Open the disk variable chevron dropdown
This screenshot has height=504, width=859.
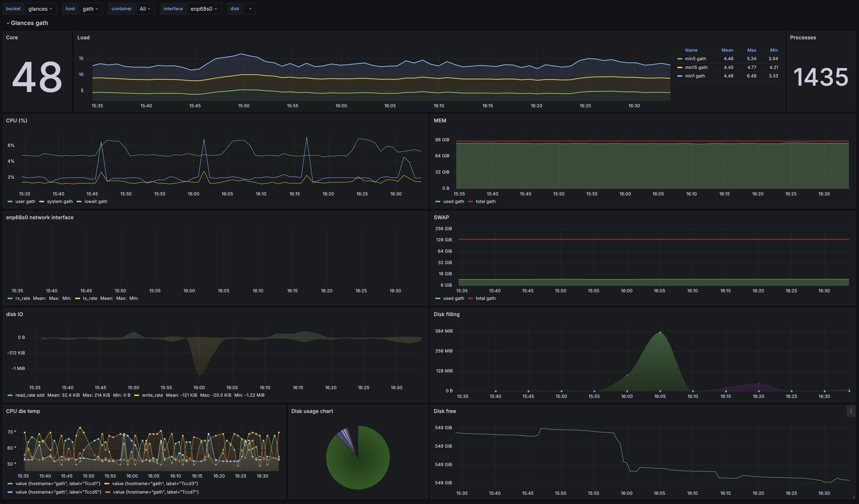point(250,9)
